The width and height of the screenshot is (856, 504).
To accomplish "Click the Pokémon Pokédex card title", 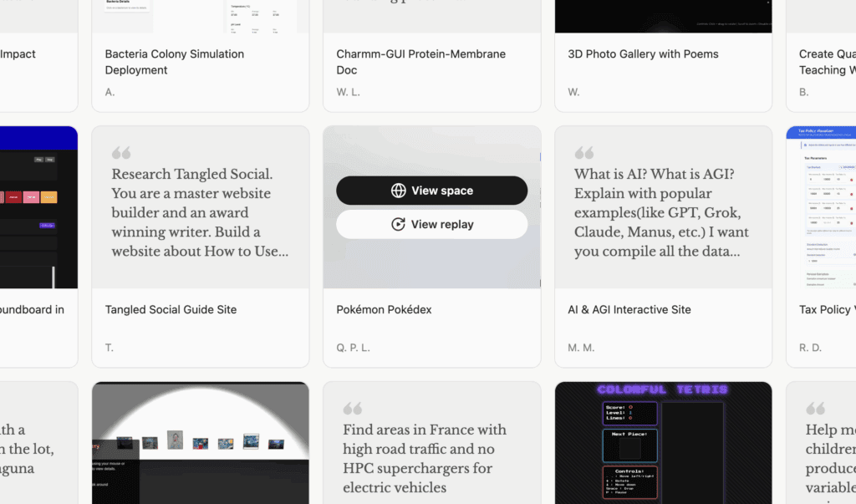I will click(384, 309).
